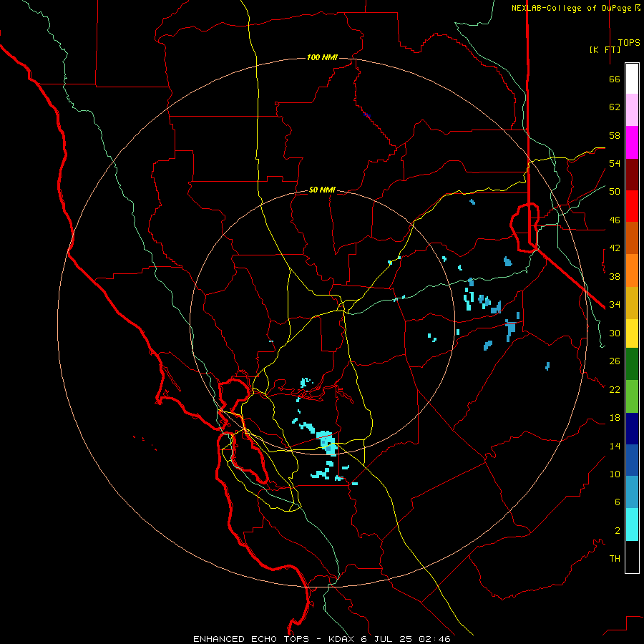644x644 pixels.
Task: Click the legend value 2
Action: point(617,531)
